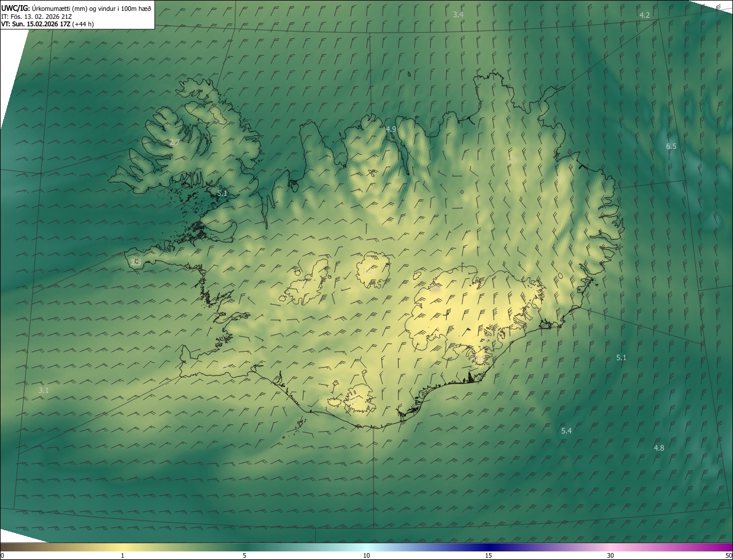Click the 4.9 value label on the north coast
The height and width of the screenshot is (560, 733).
(391, 129)
